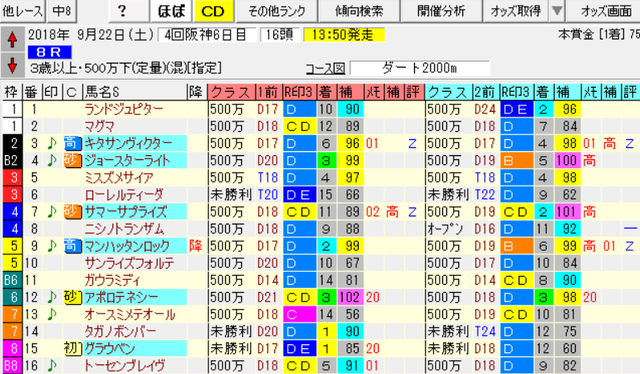The image size is (640, 374).
Task: Expand the dropdown arrow beside オッズ取得
Action: 557,11
